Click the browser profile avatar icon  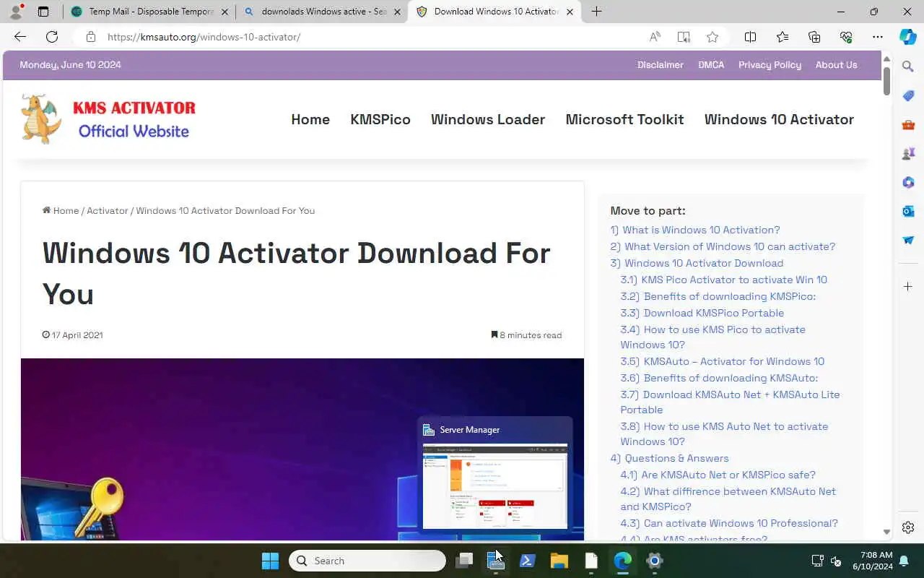click(x=16, y=12)
